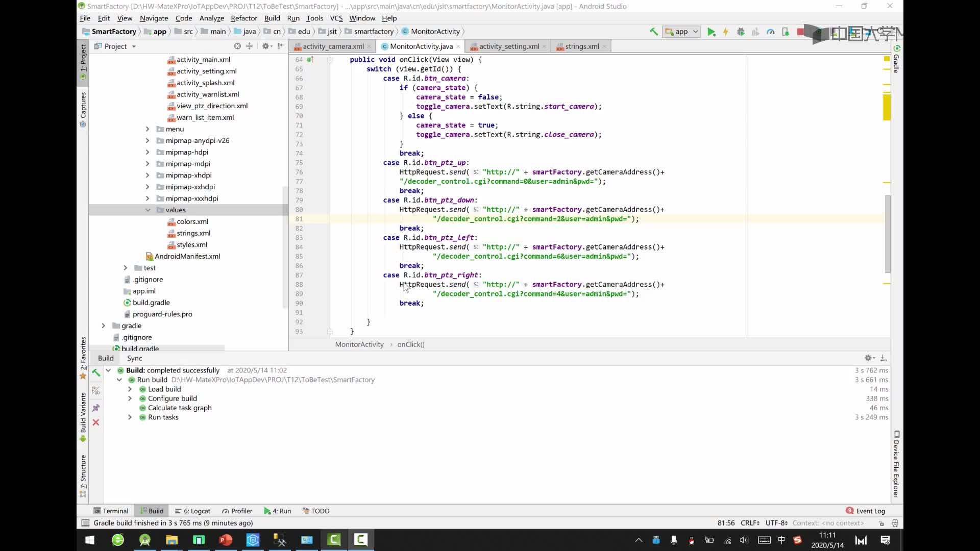Rebuild using green hammer in Build panel

point(95,373)
